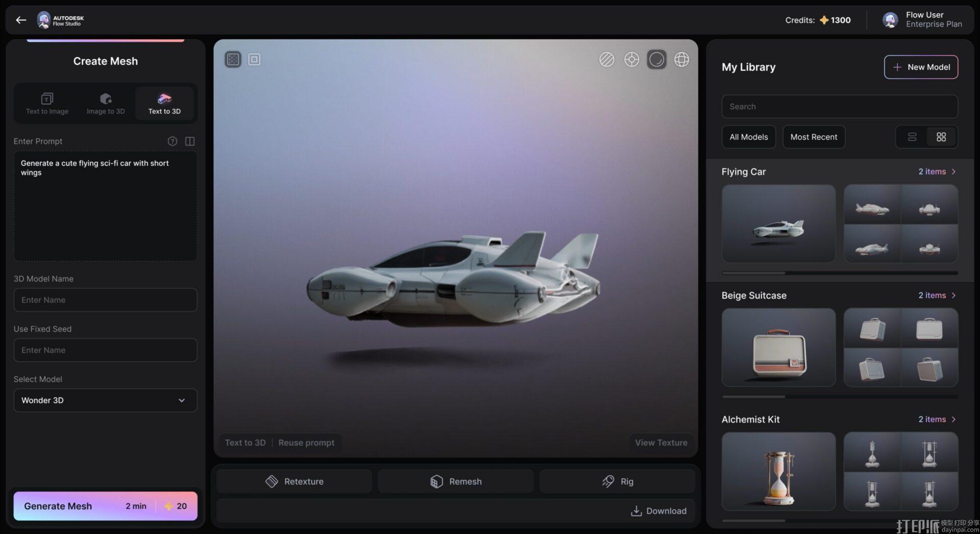Click the split-view icon beside Enter Prompt
The image size is (980, 534).
[189, 141]
